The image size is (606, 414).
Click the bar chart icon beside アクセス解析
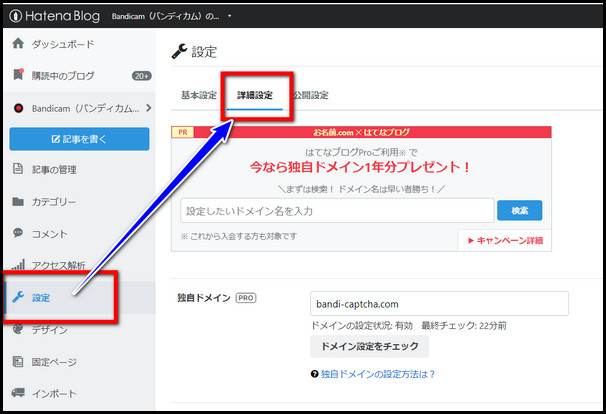18,264
